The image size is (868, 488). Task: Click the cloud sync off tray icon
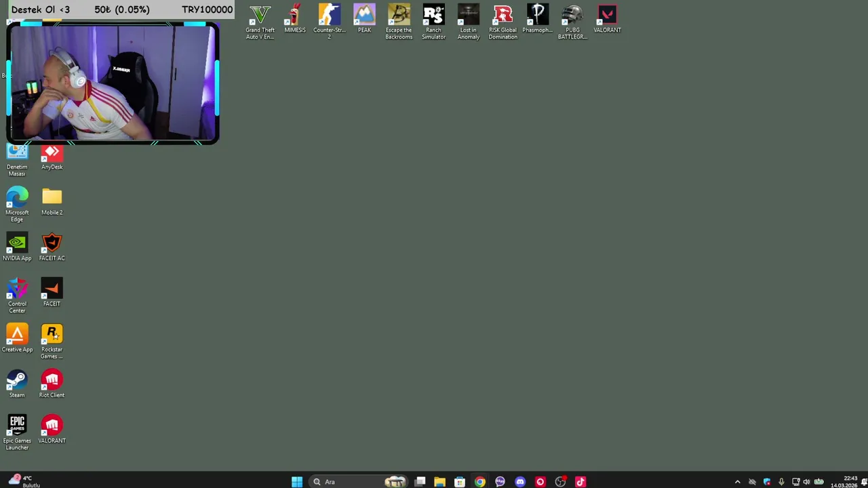pos(752,482)
